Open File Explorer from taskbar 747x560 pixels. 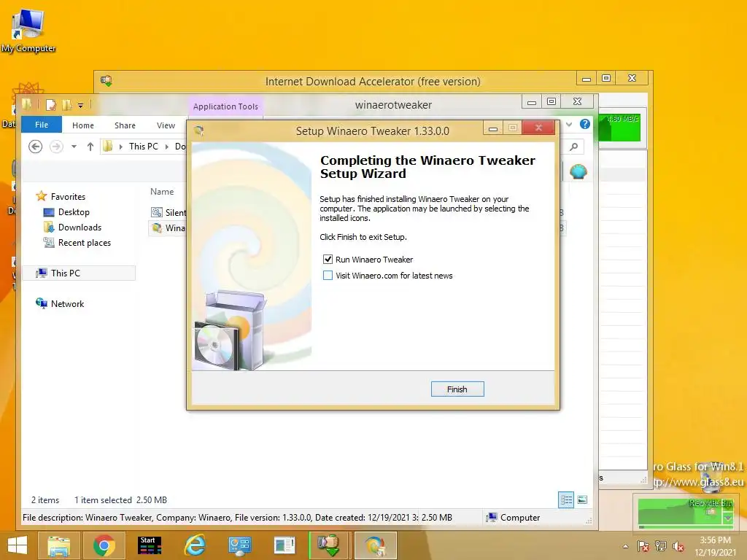coord(58,545)
